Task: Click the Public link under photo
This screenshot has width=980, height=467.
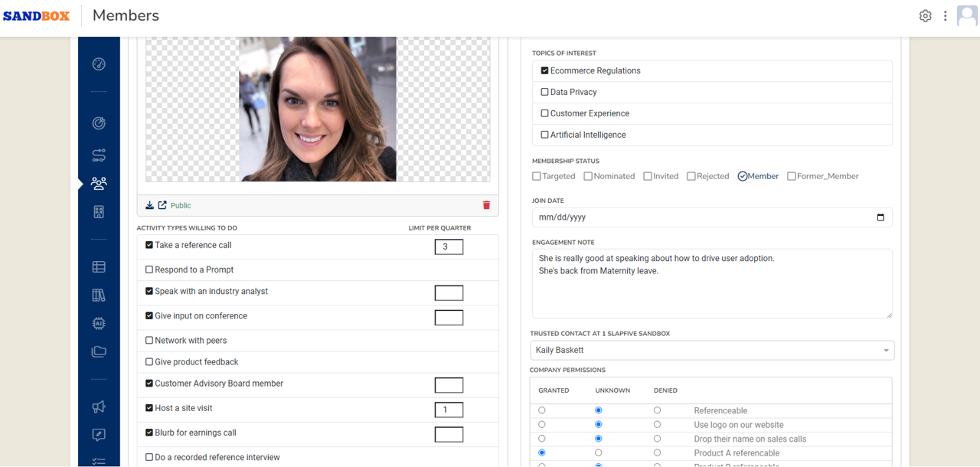Action: (181, 205)
